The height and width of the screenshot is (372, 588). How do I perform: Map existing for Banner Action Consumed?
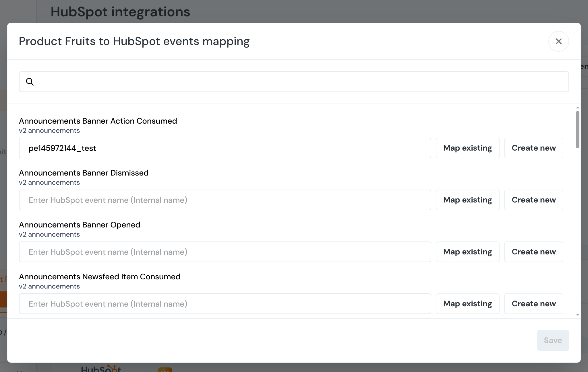coord(467,148)
